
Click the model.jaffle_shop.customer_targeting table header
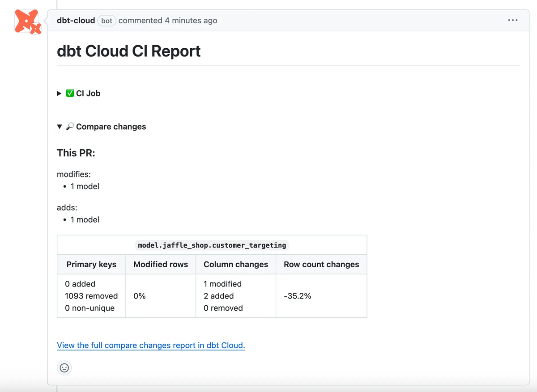pos(212,245)
